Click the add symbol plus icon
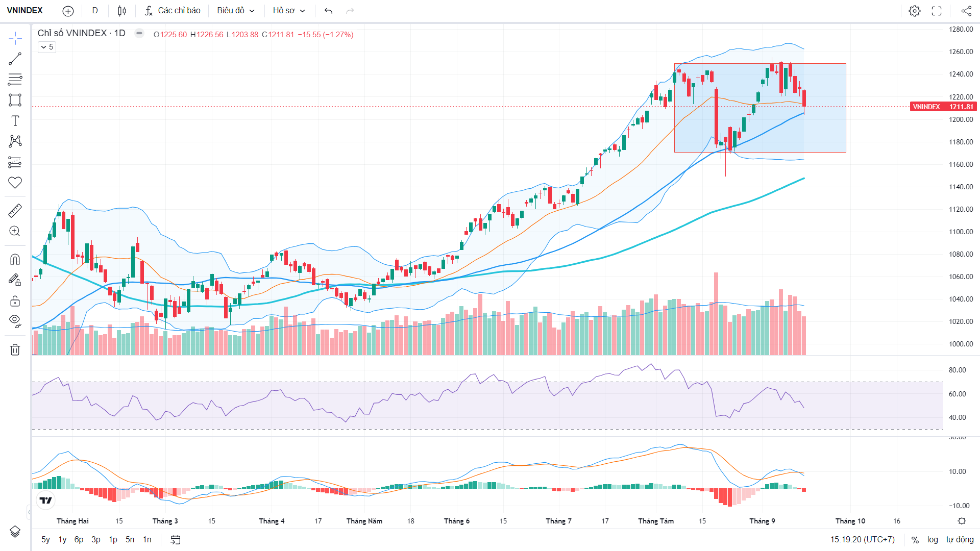 (x=68, y=11)
